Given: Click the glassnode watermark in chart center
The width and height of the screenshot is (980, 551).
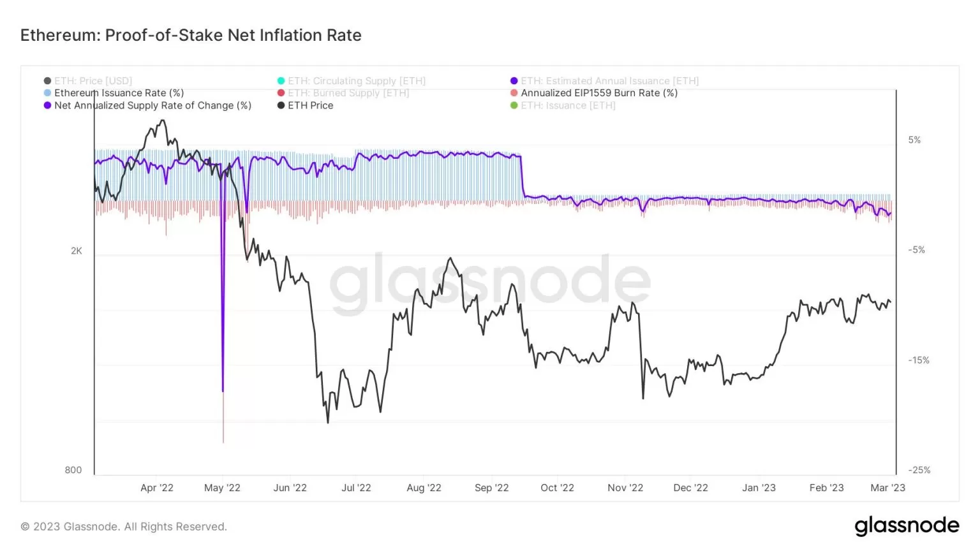Looking at the screenshot, I should click(x=489, y=282).
